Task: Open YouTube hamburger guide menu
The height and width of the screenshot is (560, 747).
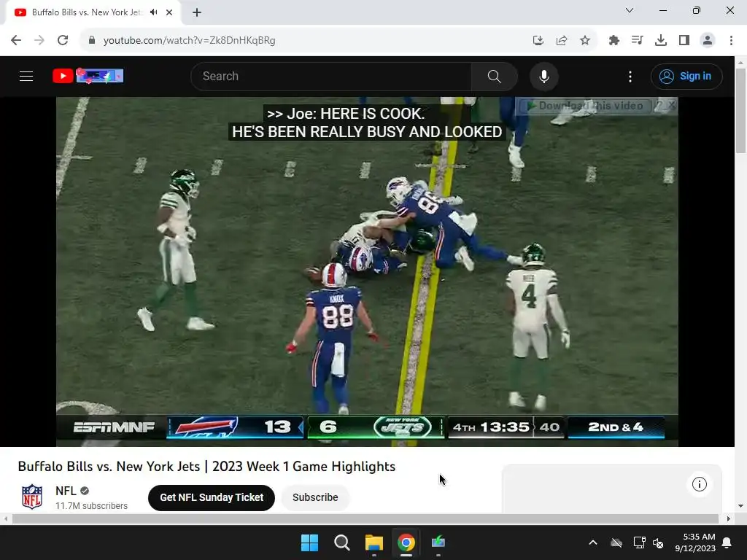Action: 26,76
